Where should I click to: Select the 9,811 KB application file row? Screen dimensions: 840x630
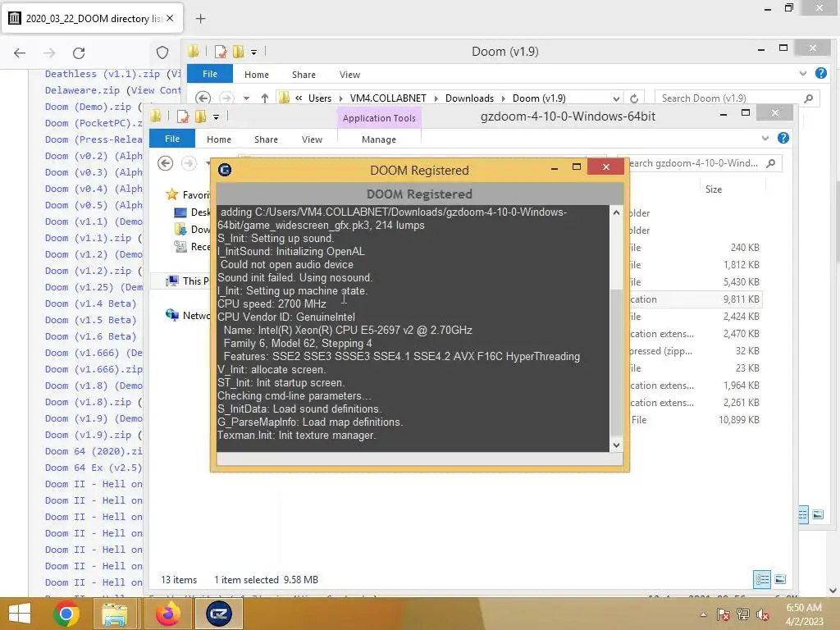[x=694, y=299]
